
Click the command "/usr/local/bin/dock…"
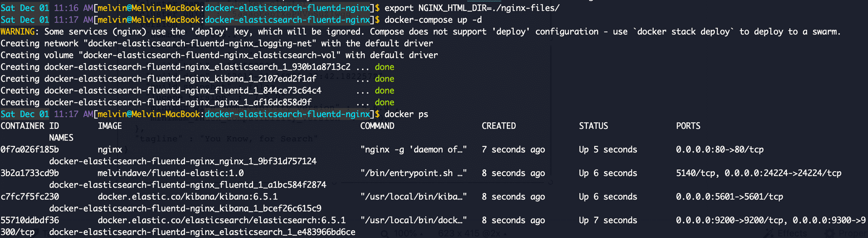(414, 220)
